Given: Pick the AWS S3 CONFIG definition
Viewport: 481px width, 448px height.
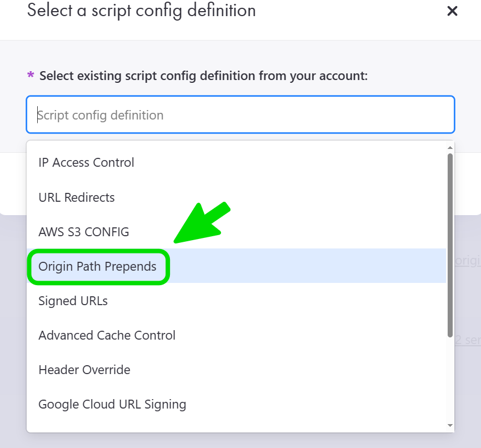Looking at the screenshot, I should click(84, 232).
